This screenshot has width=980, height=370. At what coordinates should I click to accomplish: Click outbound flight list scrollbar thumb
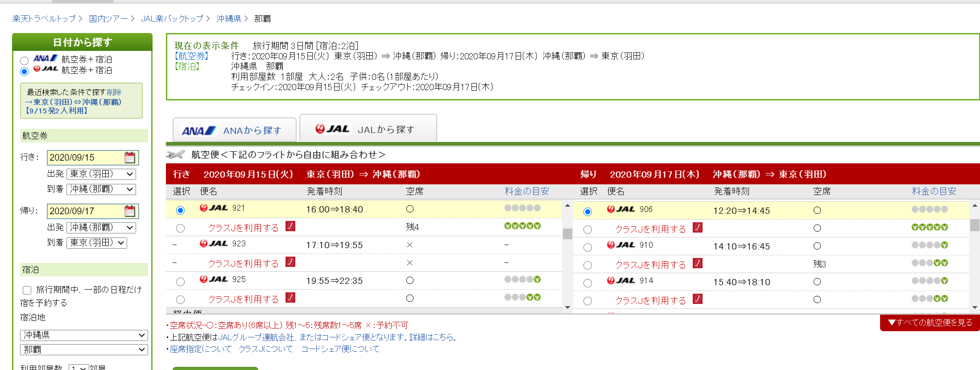coord(567,234)
